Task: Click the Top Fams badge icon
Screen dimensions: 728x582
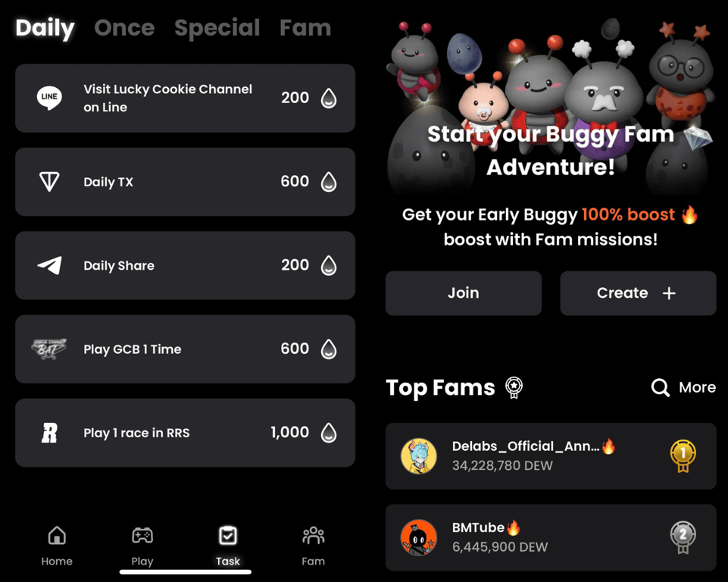Action: [514, 387]
